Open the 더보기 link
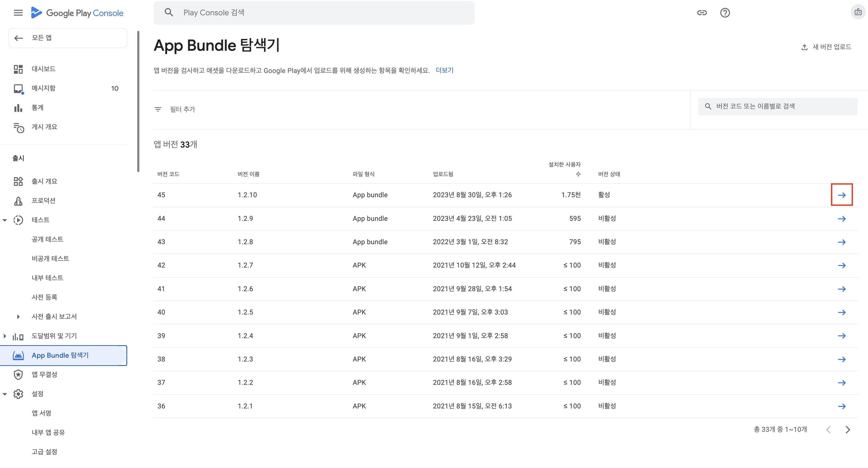Screen dimensions: 868x468 444,70
